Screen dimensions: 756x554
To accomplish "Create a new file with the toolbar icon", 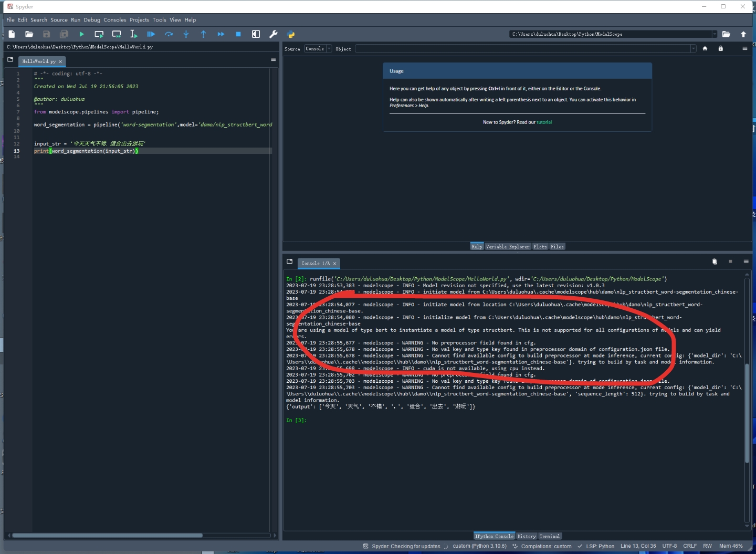I will pos(12,34).
